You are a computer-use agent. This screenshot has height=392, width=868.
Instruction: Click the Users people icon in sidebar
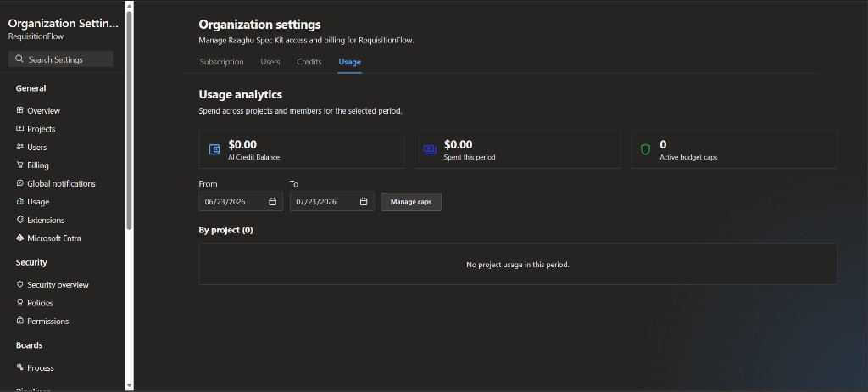point(20,147)
